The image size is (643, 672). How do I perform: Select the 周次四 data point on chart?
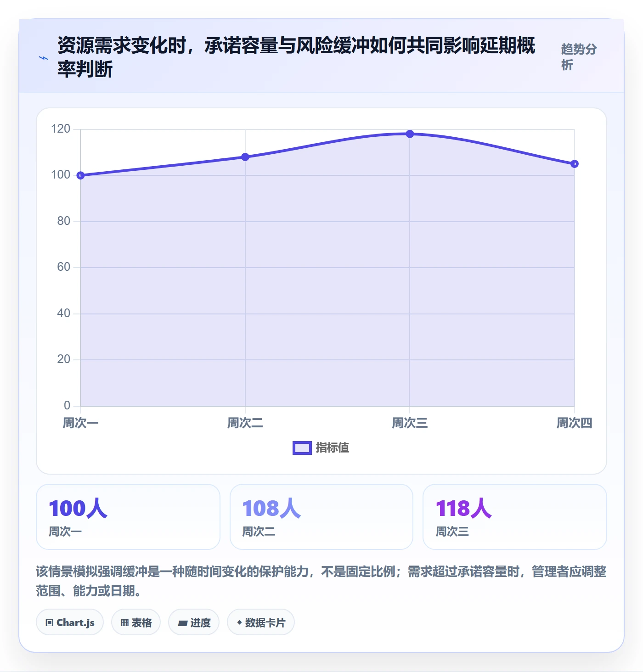click(x=574, y=164)
